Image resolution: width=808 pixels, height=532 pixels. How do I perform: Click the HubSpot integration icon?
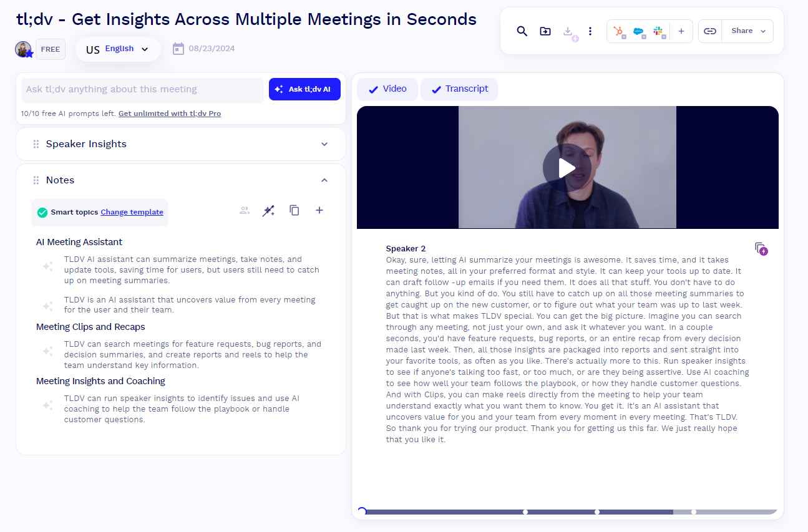tap(619, 31)
